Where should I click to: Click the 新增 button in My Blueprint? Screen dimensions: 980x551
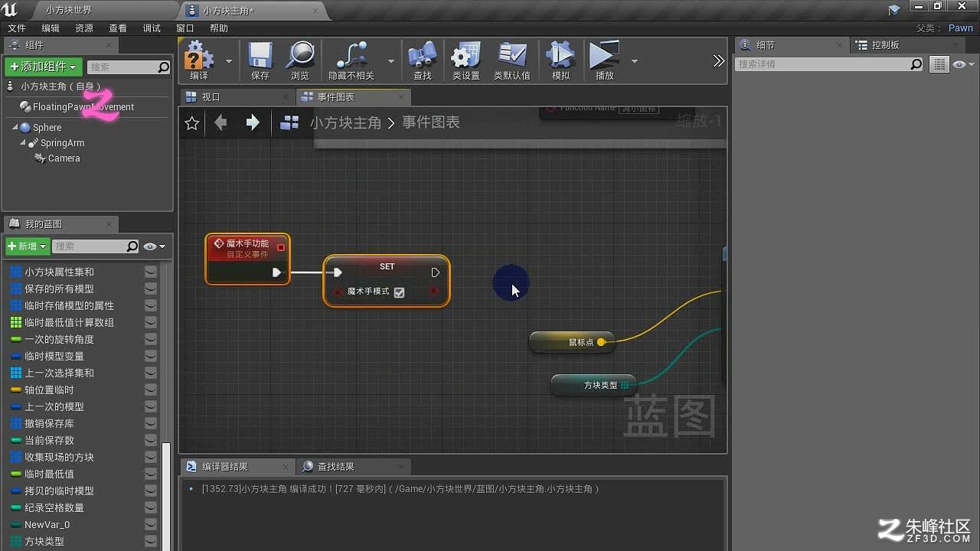click(28, 246)
